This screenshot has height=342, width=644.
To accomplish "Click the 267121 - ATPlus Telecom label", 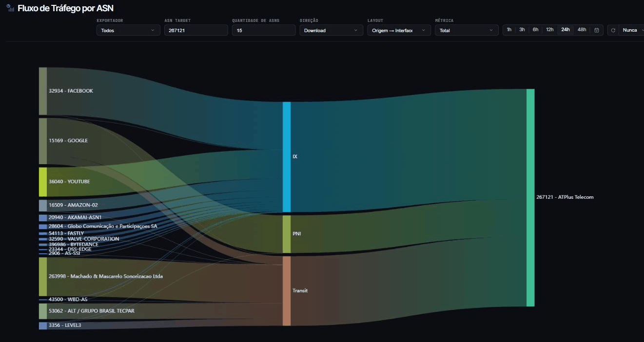I will coord(565,197).
